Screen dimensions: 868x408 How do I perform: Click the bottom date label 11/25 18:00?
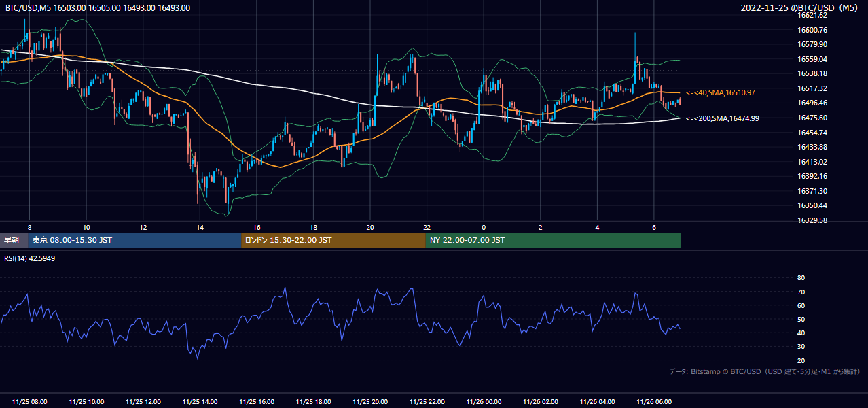pos(313,402)
